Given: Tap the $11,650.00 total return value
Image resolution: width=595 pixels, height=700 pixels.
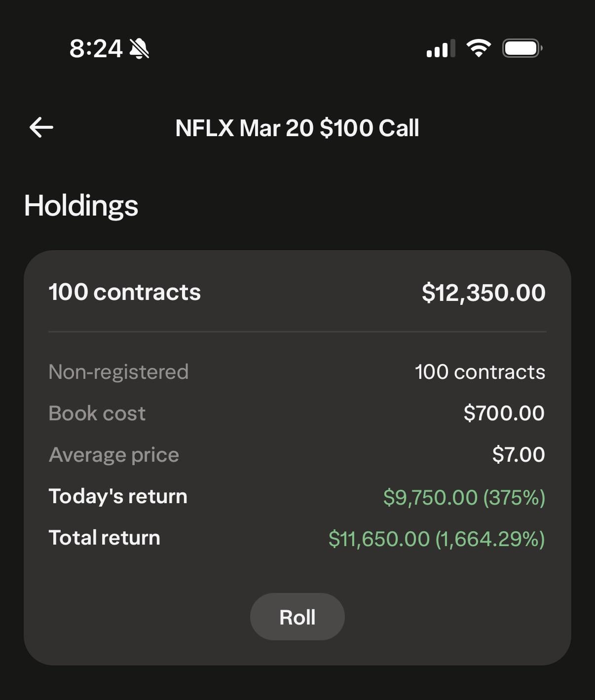Looking at the screenshot, I should coord(436,539).
